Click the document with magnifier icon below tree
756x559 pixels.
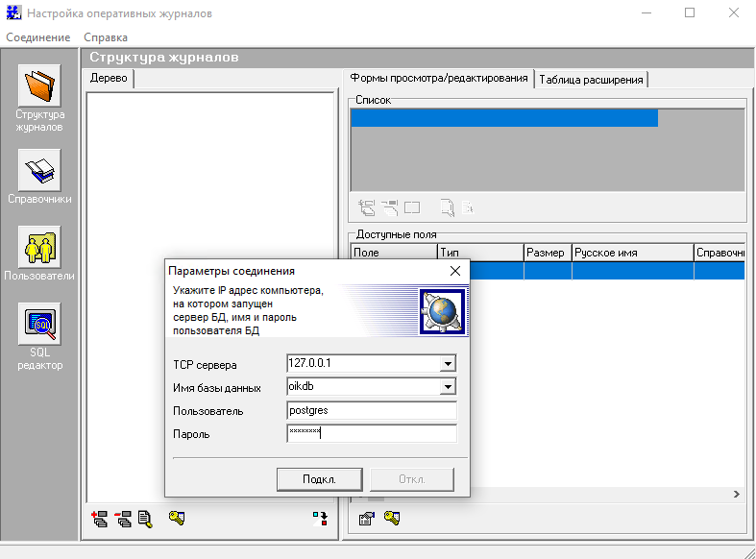coord(145,519)
